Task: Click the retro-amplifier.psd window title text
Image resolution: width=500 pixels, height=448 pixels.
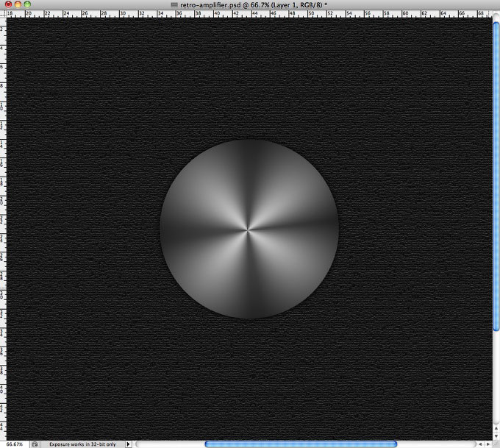Action: click(x=254, y=5)
